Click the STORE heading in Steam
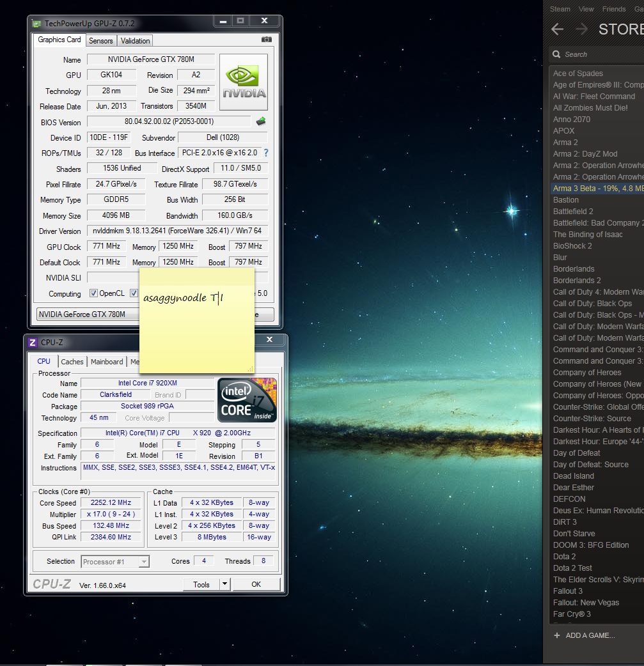Viewport: 644px width, 666px height. 621,29
